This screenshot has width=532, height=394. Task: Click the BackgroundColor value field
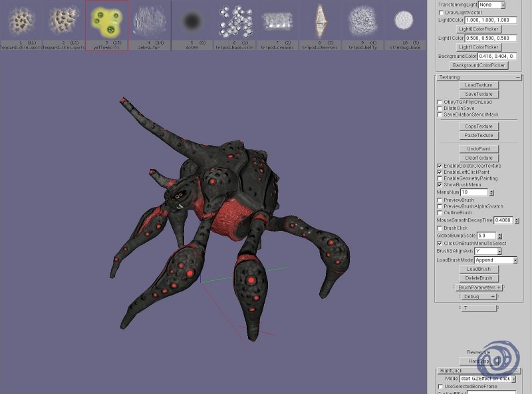click(x=497, y=56)
